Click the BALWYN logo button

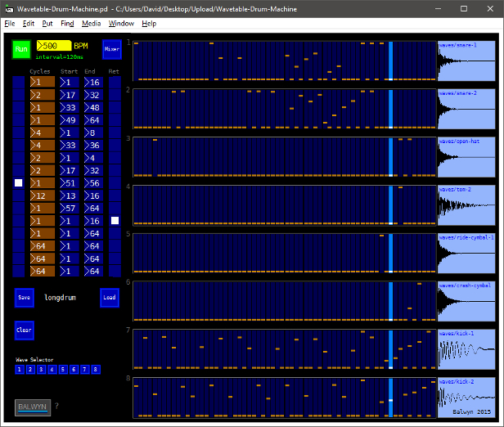click(x=33, y=407)
